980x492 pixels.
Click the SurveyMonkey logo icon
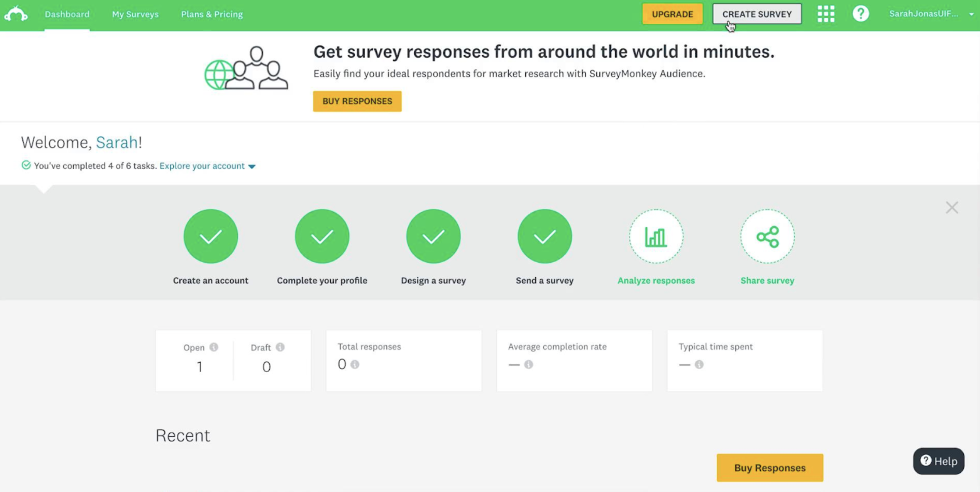pos(16,13)
